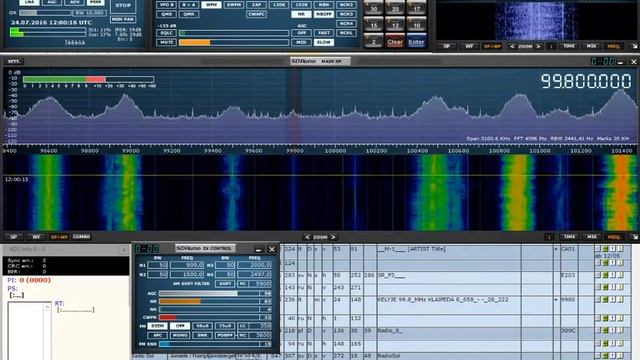Adjust the AGC slider in EX Control
The width and height of the screenshot is (640, 360).
(x=215, y=293)
